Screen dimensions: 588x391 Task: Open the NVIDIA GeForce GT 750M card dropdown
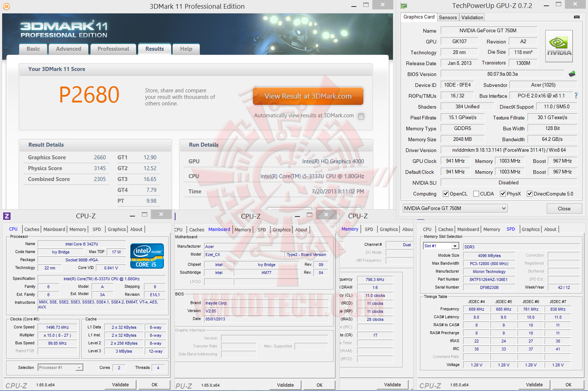(x=455, y=208)
